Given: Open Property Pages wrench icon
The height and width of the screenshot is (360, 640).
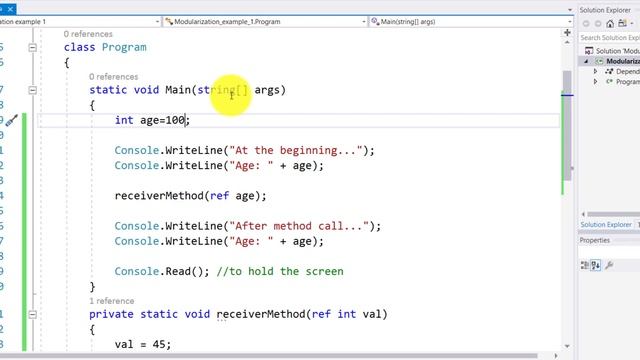Looking at the screenshot, I should 609,265.
